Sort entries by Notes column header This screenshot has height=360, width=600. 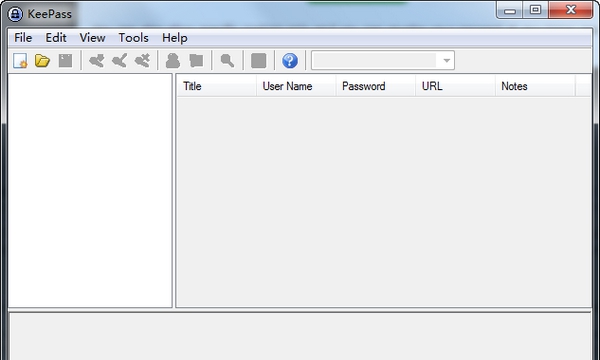click(535, 86)
